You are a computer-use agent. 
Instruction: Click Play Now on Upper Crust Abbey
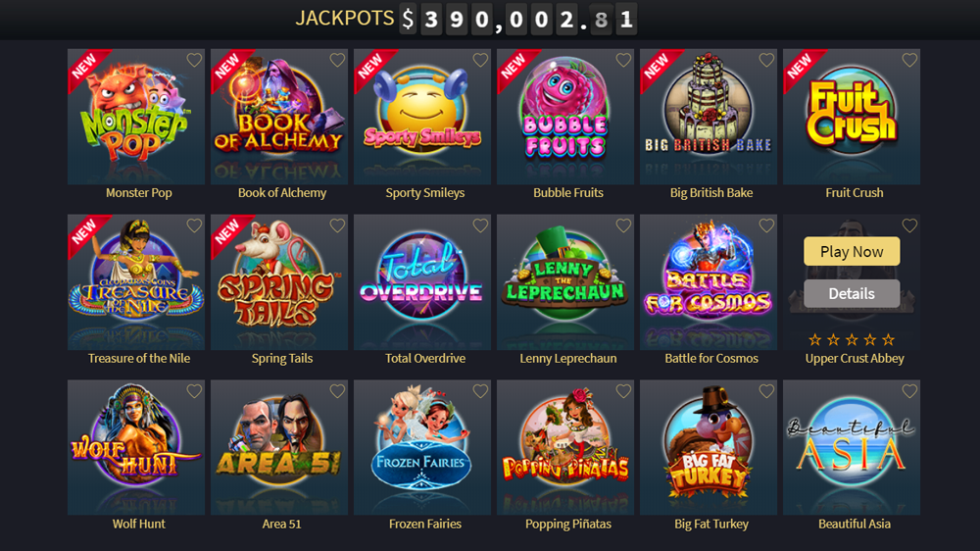click(852, 251)
